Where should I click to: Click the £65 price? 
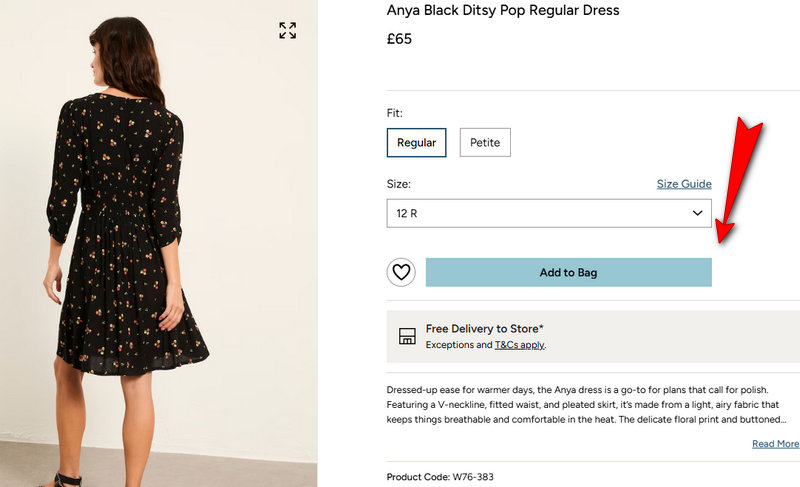coord(399,40)
